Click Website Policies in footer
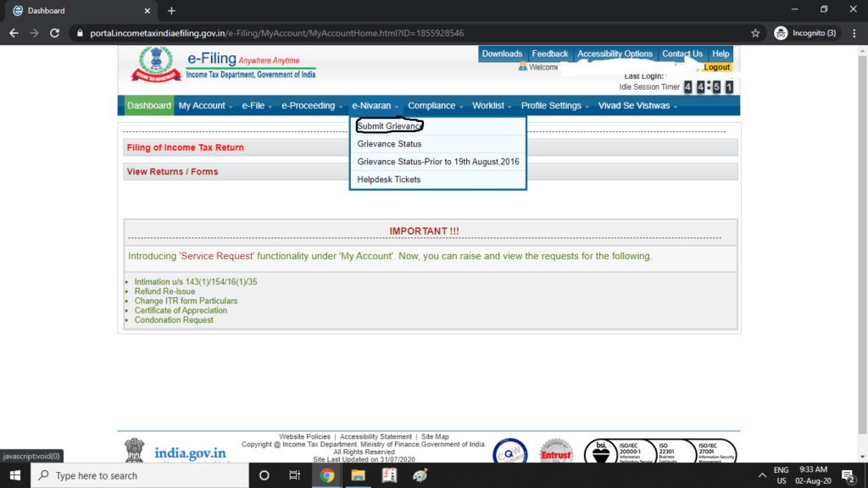The height and width of the screenshot is (488, 868). [304, 436]
